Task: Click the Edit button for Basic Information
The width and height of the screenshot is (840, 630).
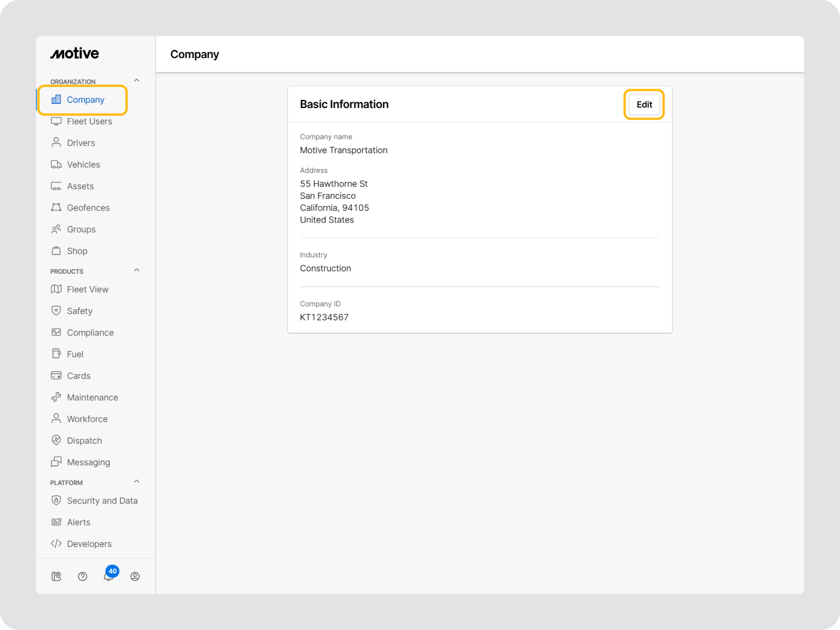Action: [x=644, y=104]
